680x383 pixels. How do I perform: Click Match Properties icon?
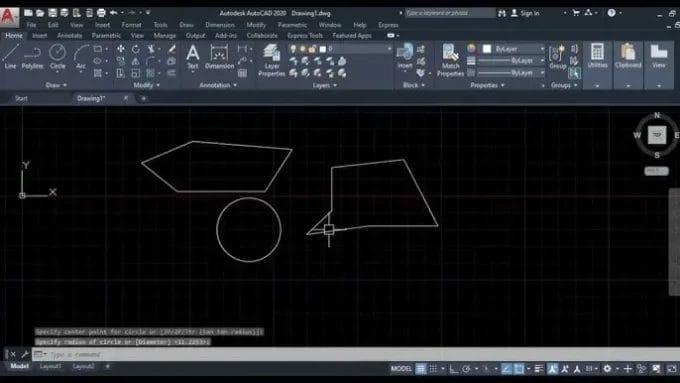(x=450, y=60)
